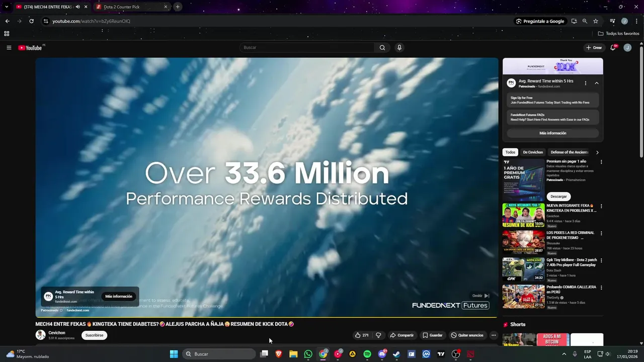Select the MECH4 ENTRE FEKAS browser tab
Image resolution: width=644 pixels, height=362 pixels.
tap(51, 7)
